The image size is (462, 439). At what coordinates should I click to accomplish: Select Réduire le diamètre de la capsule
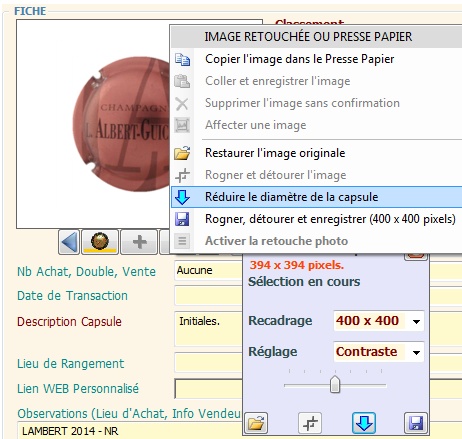coord(316,197)
